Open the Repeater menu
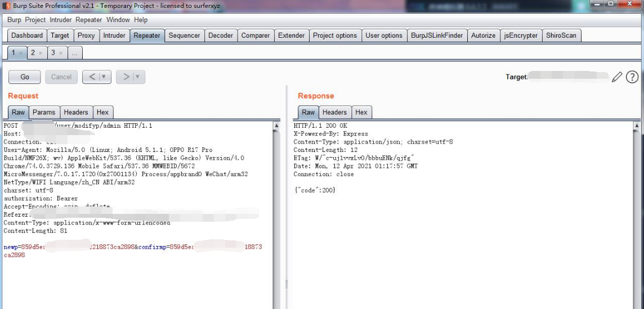644x309 pixels. pos(89,20)
